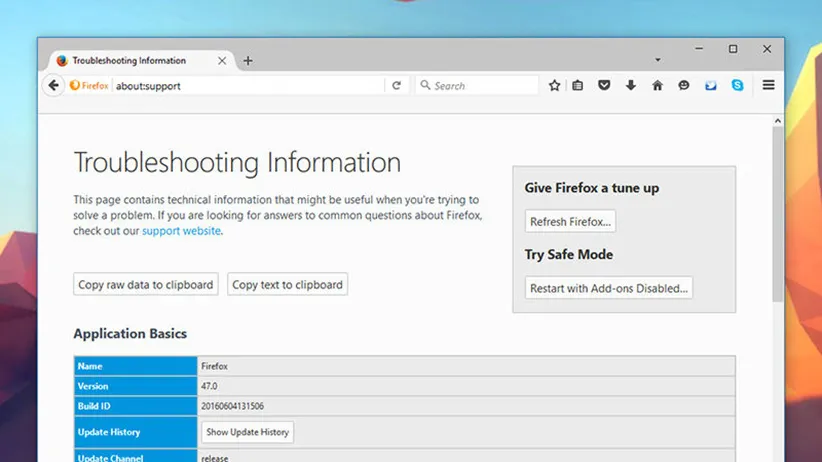This screenshot has height=462, width=822.
Task: Reload the page with the refresh icon
Action: point(397,86)
